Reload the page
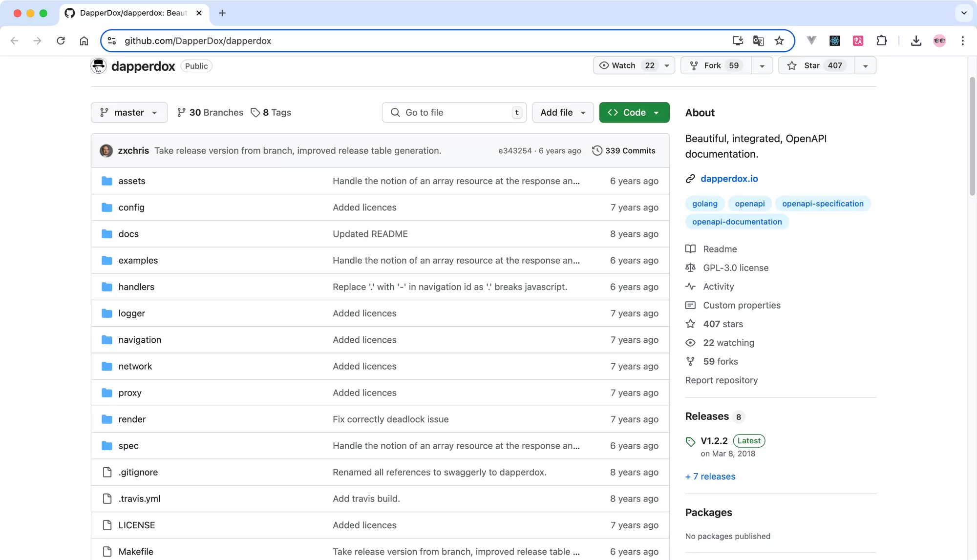 click(61, 41)
